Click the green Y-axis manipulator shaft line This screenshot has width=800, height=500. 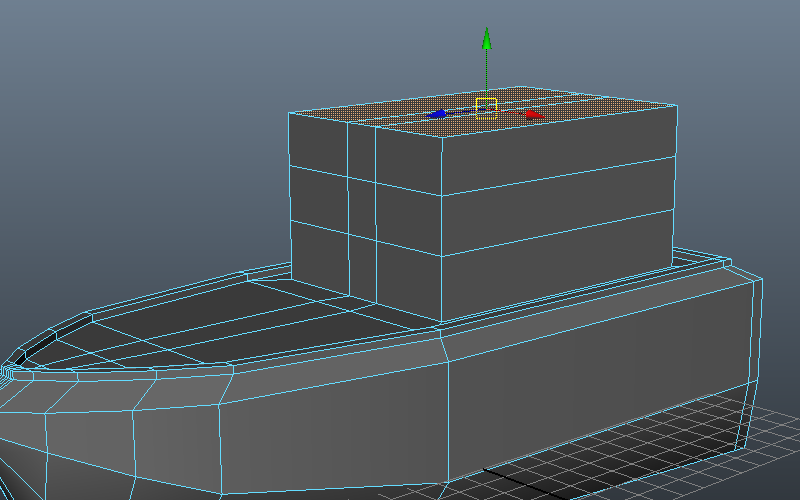(486, 75)
